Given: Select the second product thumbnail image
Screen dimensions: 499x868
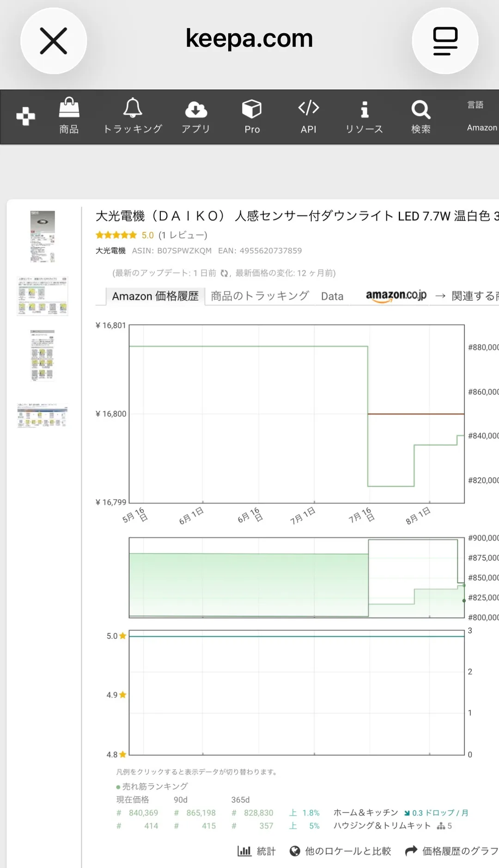Looking at the screenshot, I should point(43,296).
